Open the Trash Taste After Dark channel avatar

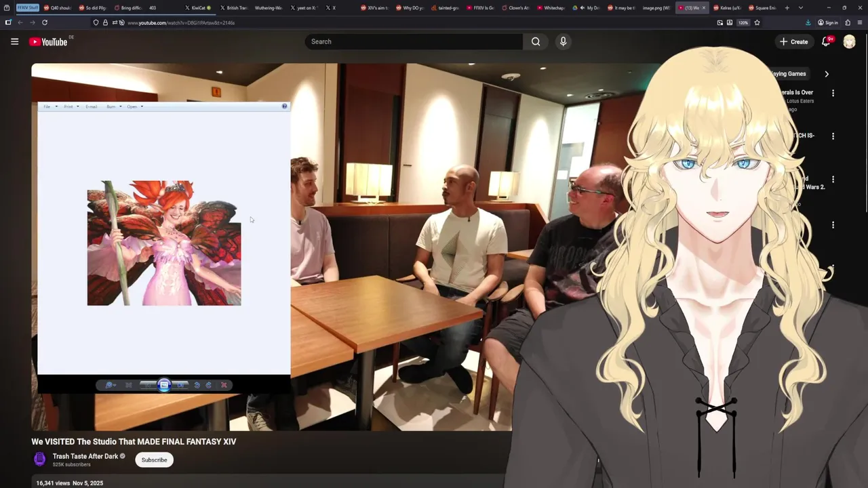click(40, 460)
